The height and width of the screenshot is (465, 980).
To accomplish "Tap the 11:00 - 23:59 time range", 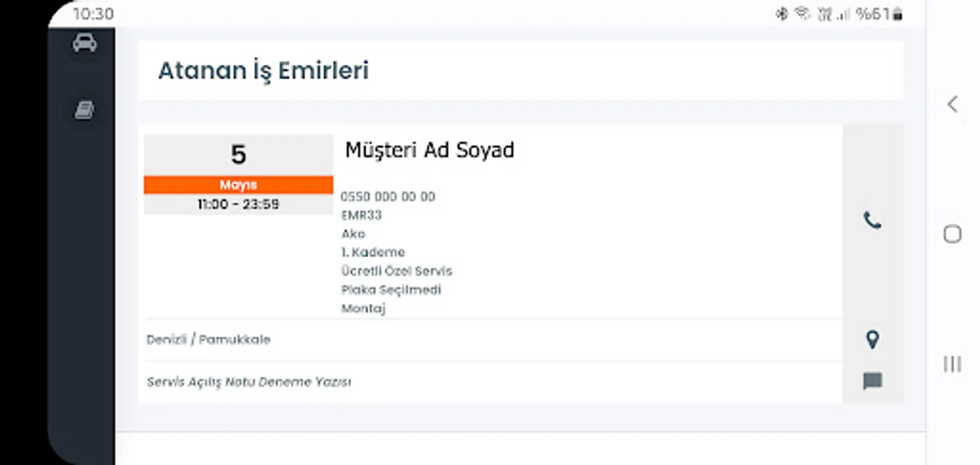I will pyautogui.click(x=238, y=204).
